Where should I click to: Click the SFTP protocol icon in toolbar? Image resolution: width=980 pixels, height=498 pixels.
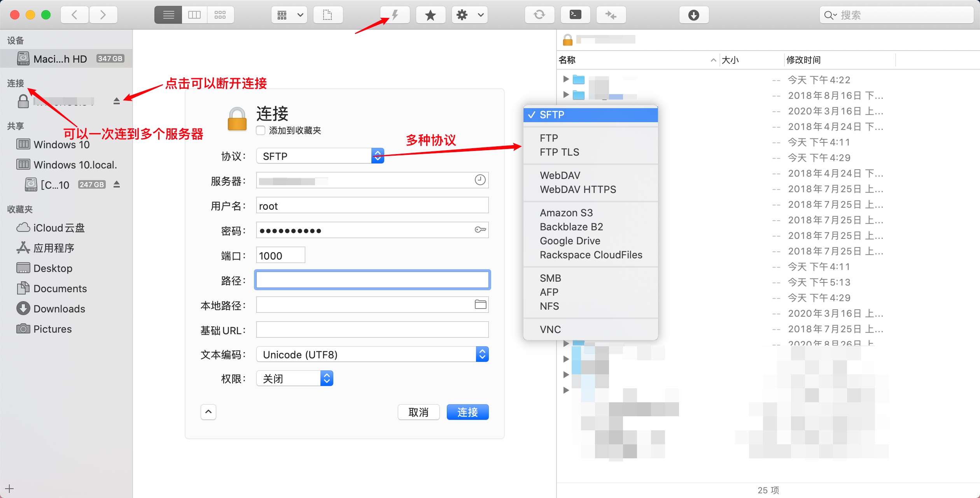(394, 15)
